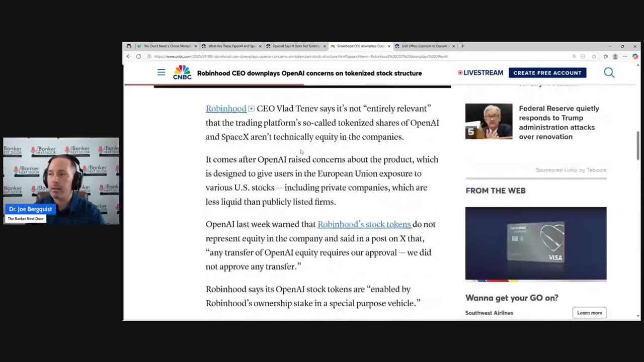Click the CNBC peacock logo
644x362 pixels.
(182, 72)
